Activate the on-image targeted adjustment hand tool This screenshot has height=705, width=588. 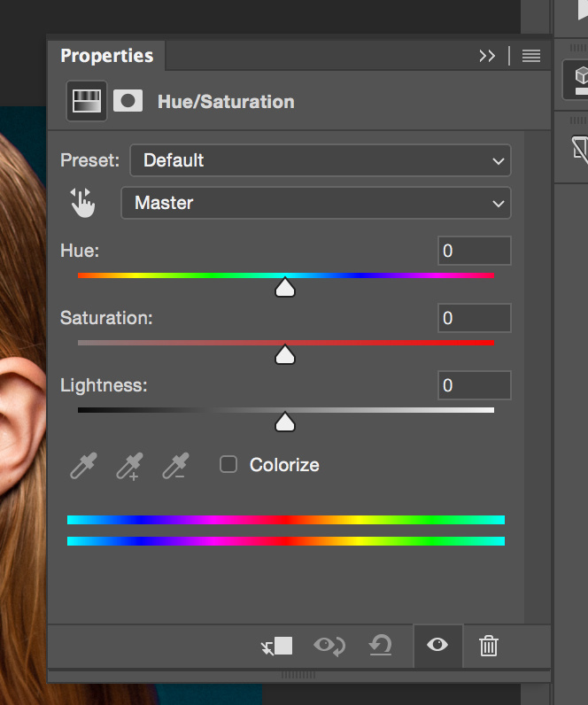click(x=82, y=203)
